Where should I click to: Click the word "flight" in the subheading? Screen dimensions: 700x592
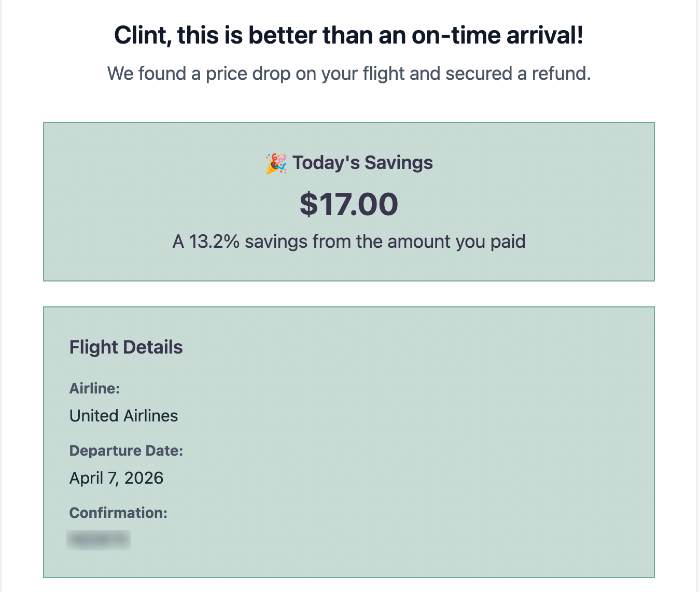(383, 74)
